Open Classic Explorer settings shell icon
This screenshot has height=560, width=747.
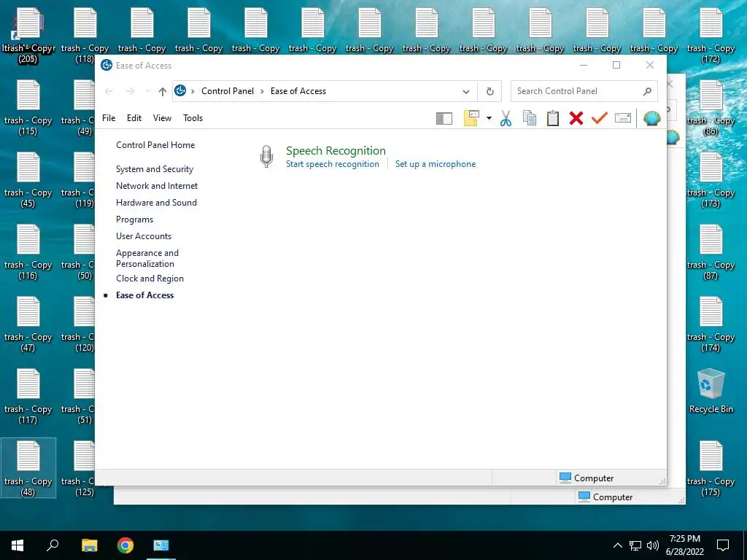tap(651, 118)
